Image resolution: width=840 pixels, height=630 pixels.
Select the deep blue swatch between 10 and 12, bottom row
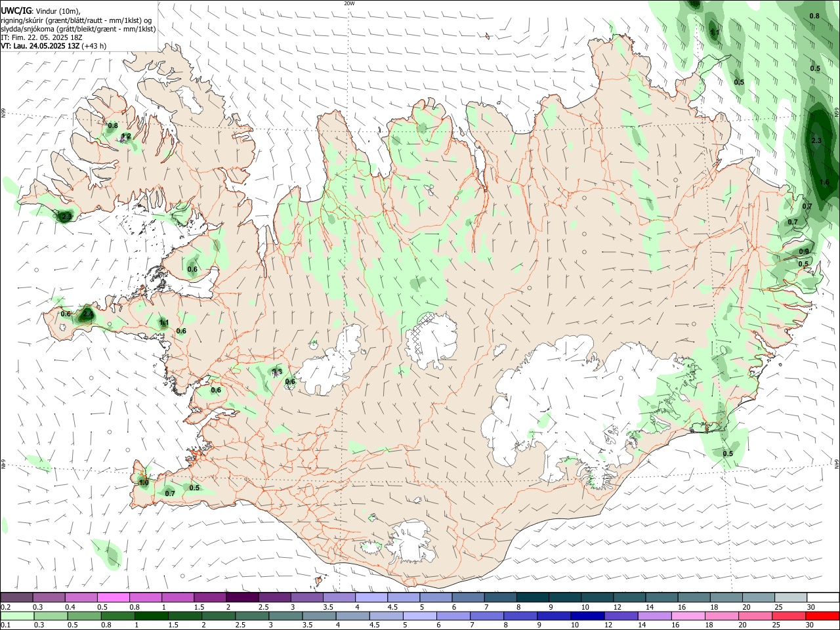587,616
